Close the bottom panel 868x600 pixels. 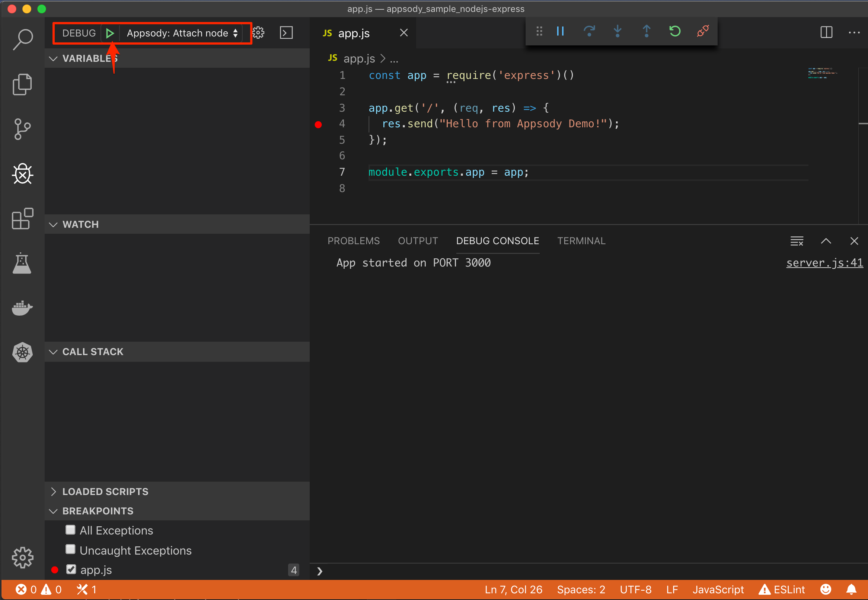tap(854, 241)
